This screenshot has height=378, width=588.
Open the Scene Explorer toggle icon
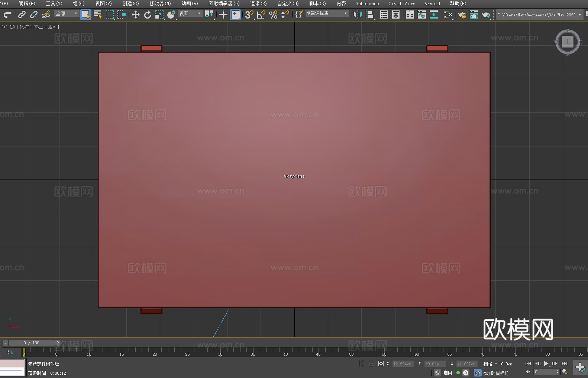click(384, 14)
